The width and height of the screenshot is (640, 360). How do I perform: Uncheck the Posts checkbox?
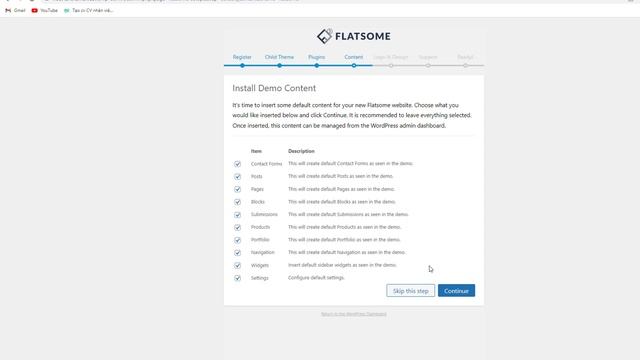[238, 177]
